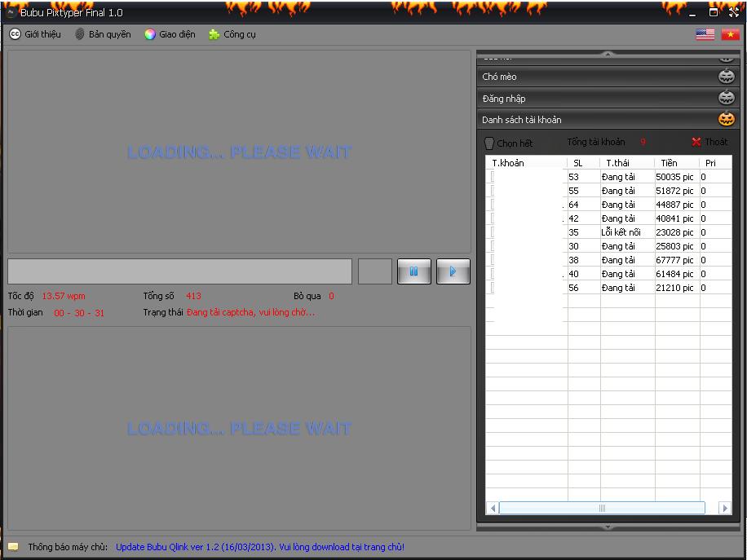Click the small box beside the pause button
The image size is (747, 560).
tap(375, 271)
